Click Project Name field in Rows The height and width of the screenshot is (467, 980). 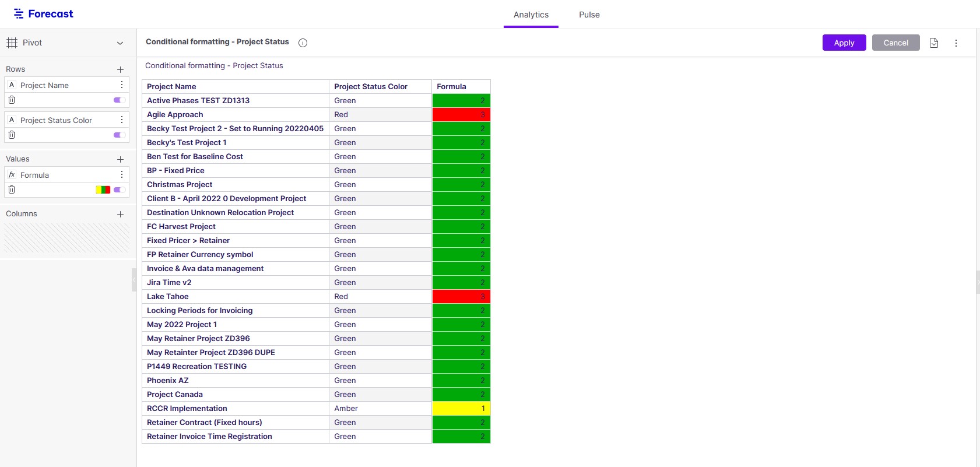coord(44,85)
